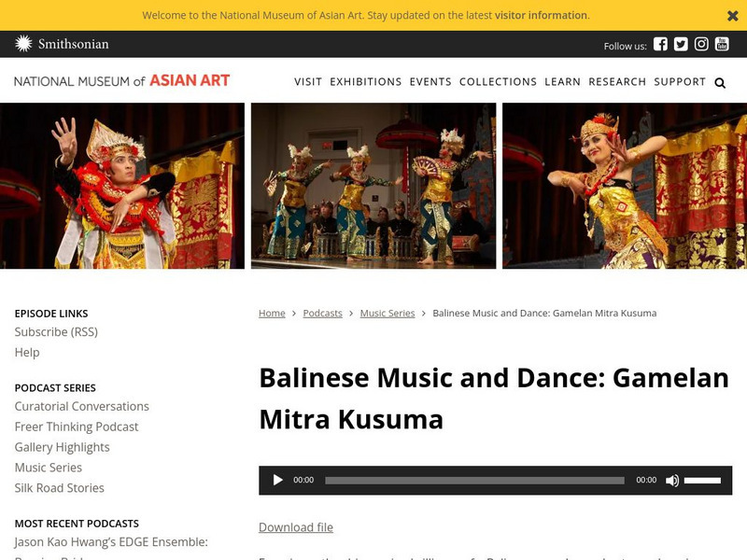Image resolution: width=747 pixels, height=560 pixels.
Task: Open Instagram via the social icon
Action: (x=700, y=42)
